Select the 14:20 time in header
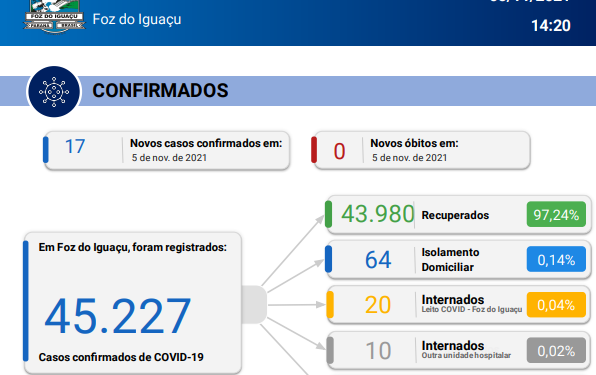This screenshot has width=596, height=375. 551,26
